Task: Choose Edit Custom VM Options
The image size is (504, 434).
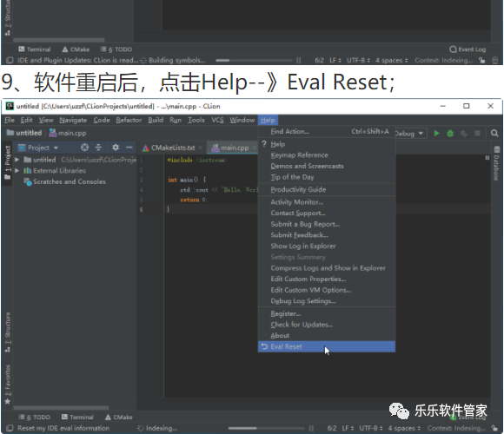Action: [327, 290]
